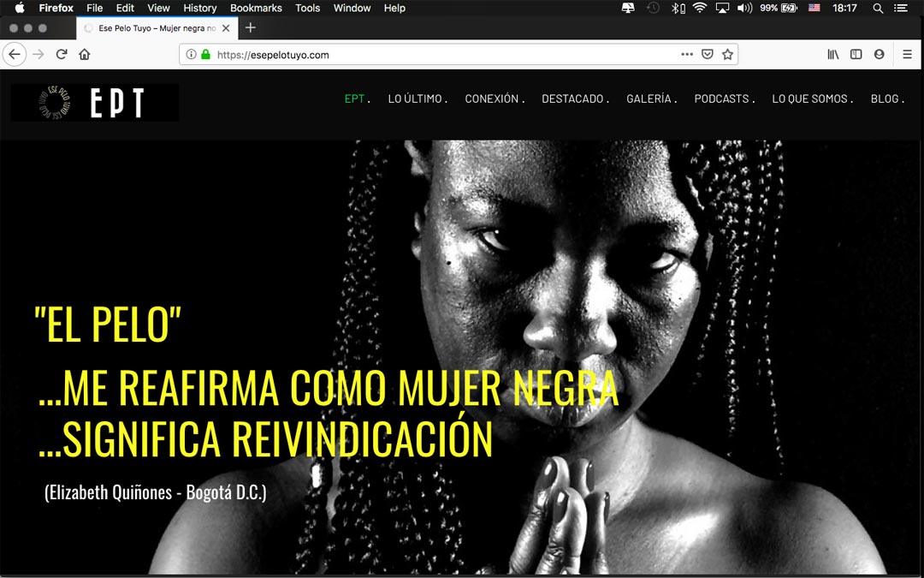Open the PODCASTS page link

[721, 98]
